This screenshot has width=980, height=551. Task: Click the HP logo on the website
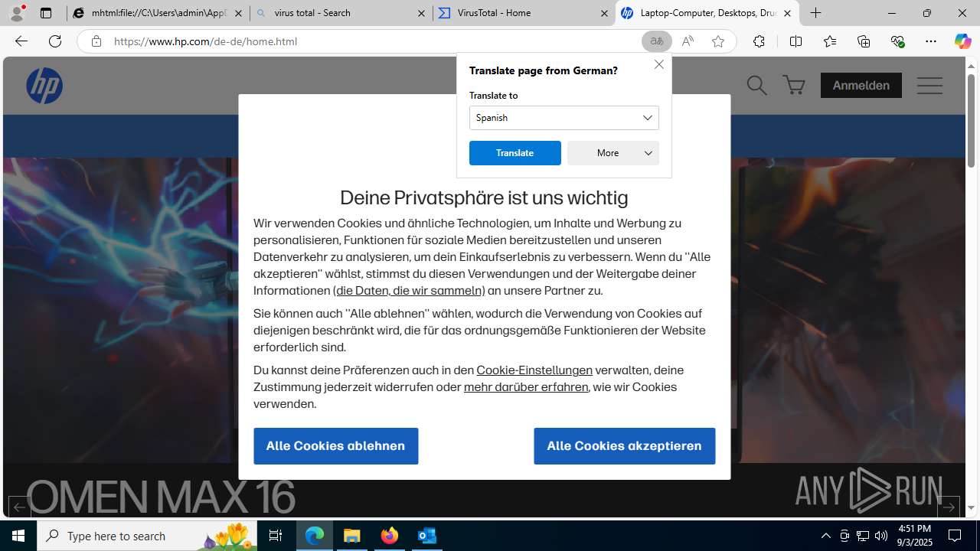click(x=44, y=85)
